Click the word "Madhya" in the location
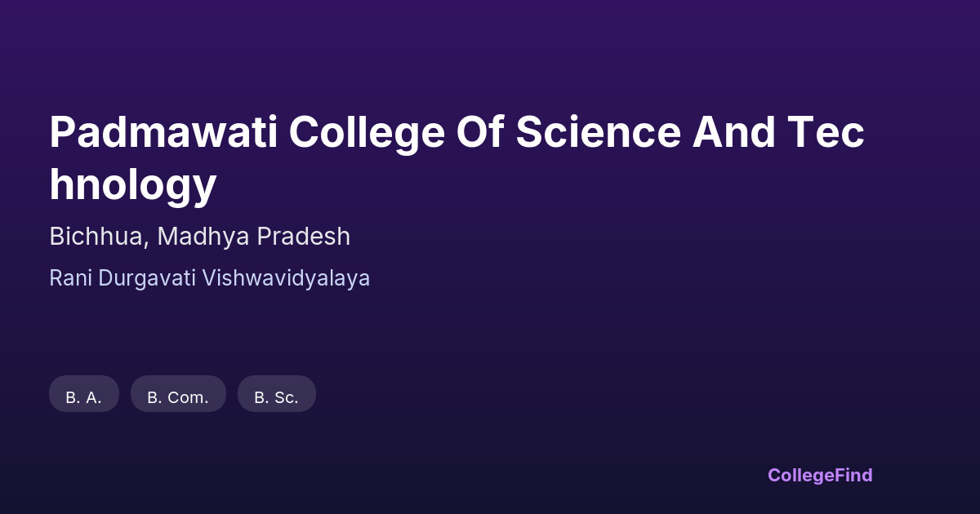Viewport: 980px width, 514px height. pyautogui.click(x=203, y=237)
